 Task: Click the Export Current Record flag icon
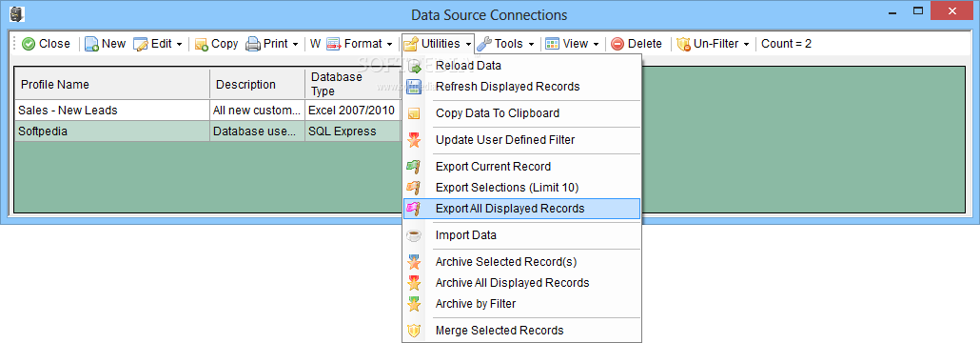pyautogui.click(x=414, y=167)
